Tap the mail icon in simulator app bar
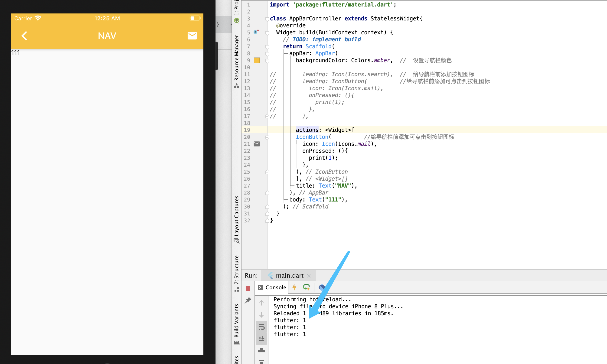The width and height of the screenshot is (607, 364). 192,36
